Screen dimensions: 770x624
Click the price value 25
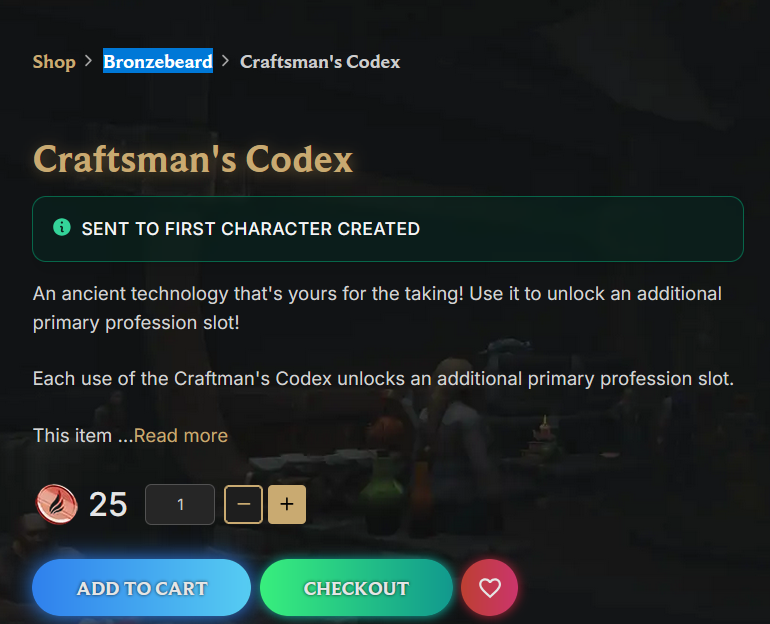tap(108, 504)
